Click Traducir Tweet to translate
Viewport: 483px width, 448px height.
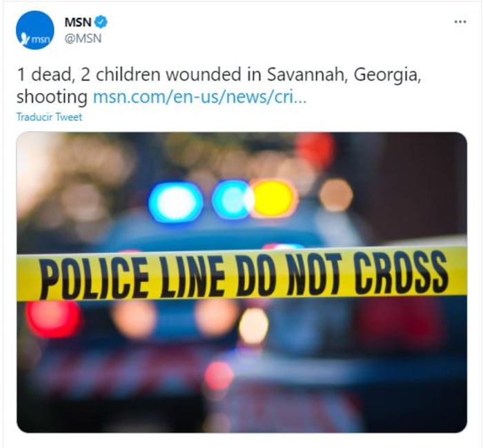(49, 117)
